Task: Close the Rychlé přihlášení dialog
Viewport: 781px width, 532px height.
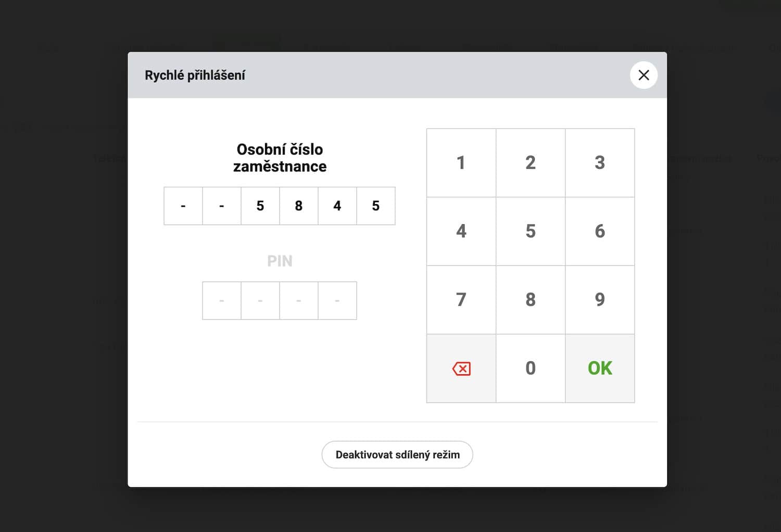Action: click(644, 75)
